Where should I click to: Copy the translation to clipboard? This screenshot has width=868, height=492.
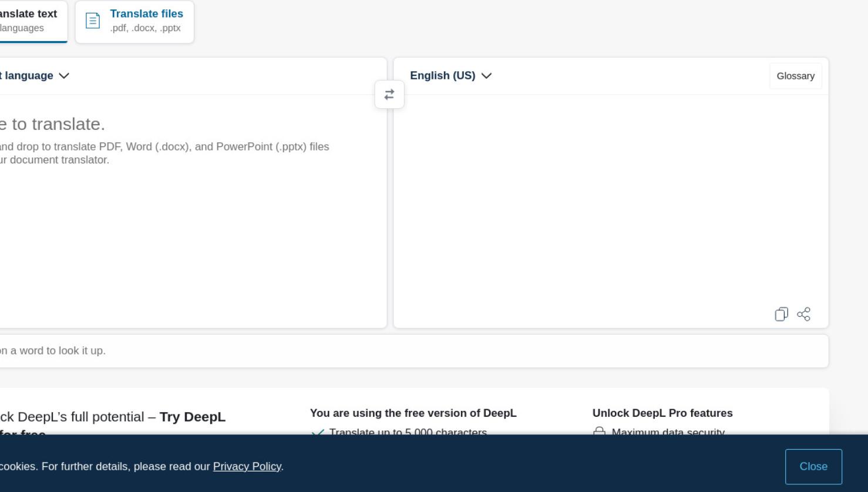(781, 314)
